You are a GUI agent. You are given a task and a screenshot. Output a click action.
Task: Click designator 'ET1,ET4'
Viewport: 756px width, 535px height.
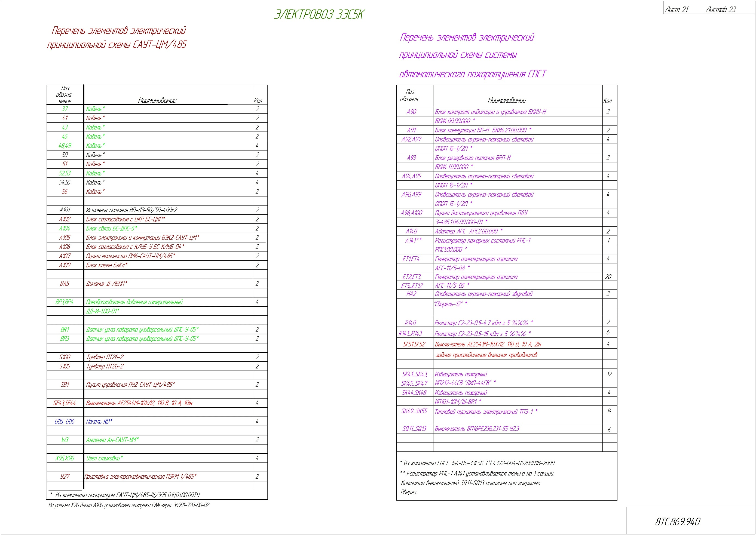(411, 259)
